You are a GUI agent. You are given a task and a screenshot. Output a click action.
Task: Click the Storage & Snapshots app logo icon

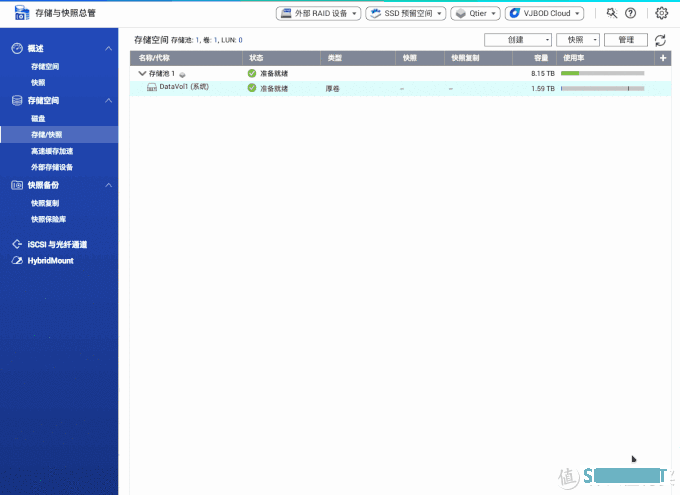(x=22, y=13)
